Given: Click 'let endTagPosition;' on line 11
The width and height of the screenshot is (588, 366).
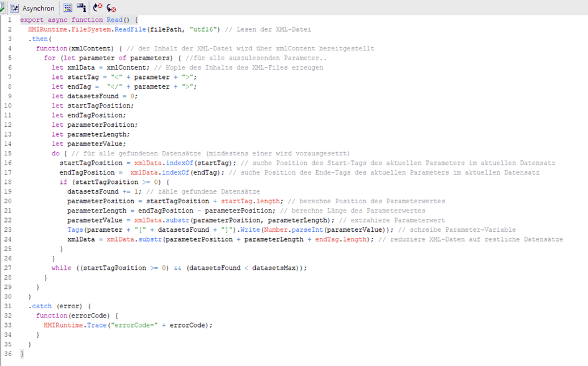Looking at the screenshot, I should (x=89, y=116).
